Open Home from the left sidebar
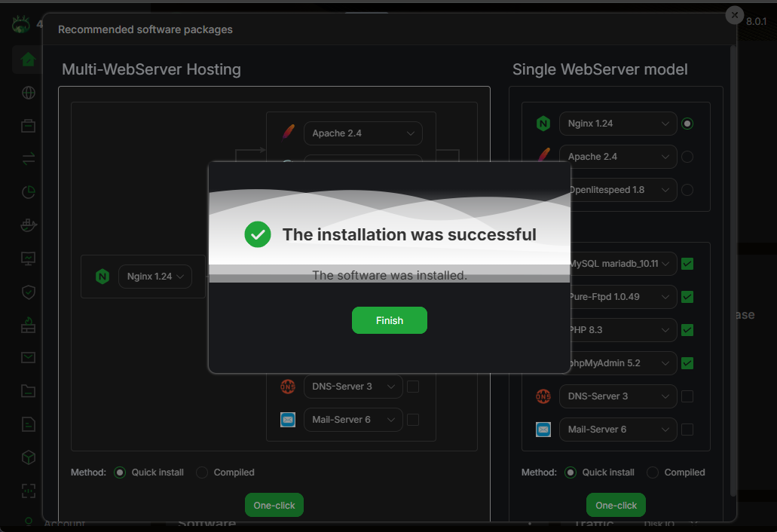 (x=28, y=60)
